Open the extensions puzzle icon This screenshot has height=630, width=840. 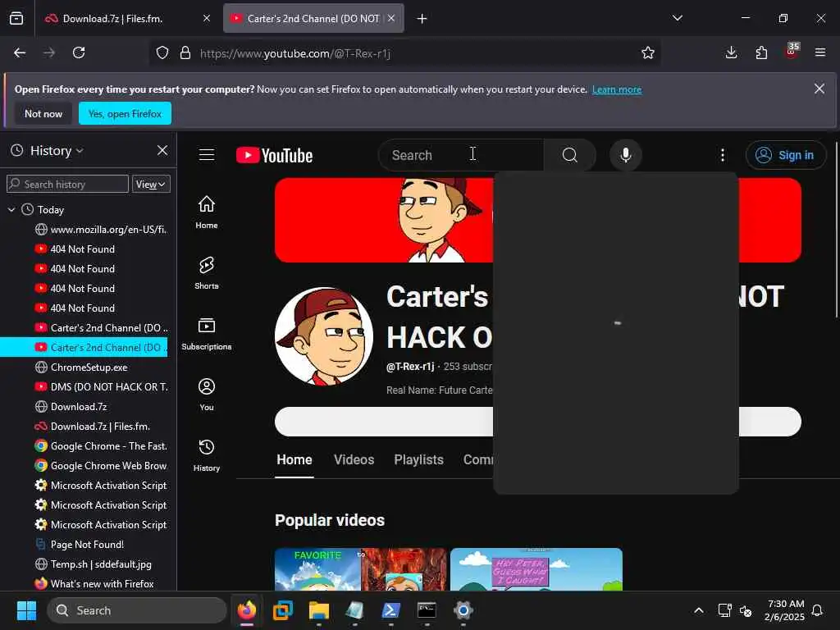(x=761, y=52)
